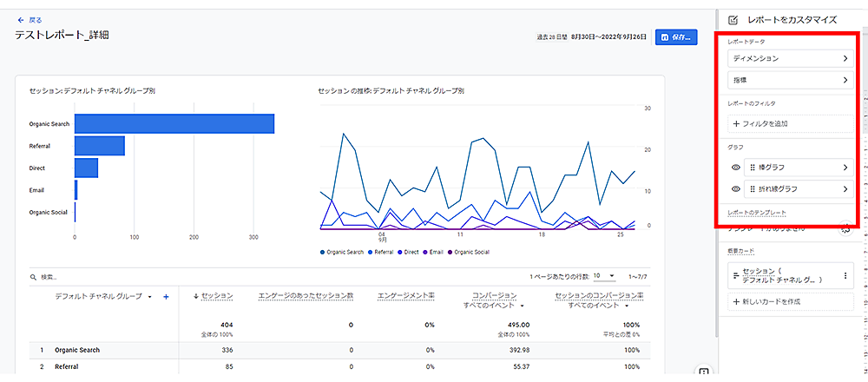Click the customize report pencil icon
Image resolution: width=868 pixels, height=382 pixels.
pos(733,19)
